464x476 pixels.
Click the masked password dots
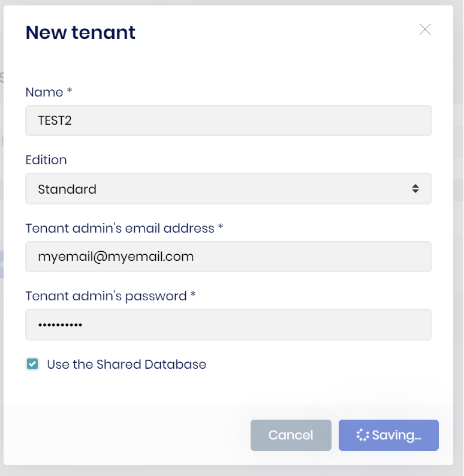(60, 324)
